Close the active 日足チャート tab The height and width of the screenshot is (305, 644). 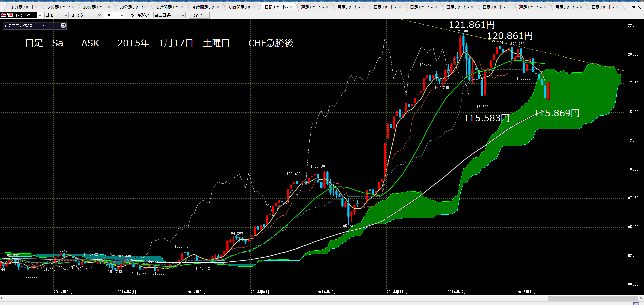point(291,7)
